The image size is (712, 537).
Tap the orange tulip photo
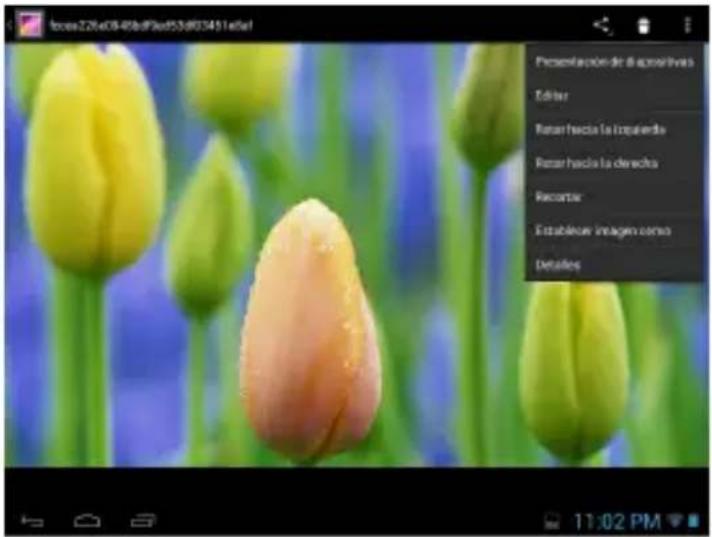310,331
